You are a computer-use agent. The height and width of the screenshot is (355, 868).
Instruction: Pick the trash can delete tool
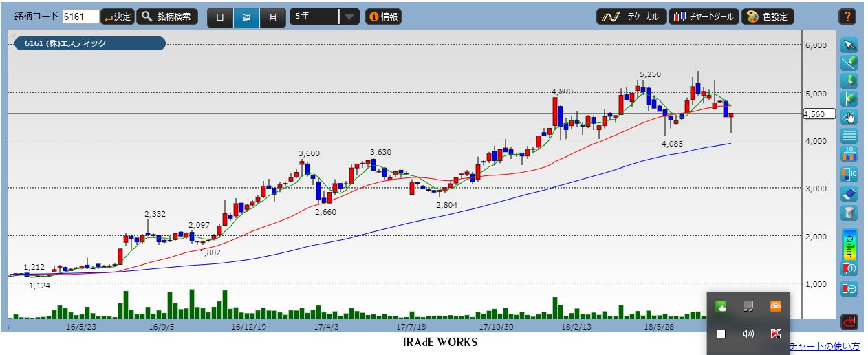[x=849, y=213]
